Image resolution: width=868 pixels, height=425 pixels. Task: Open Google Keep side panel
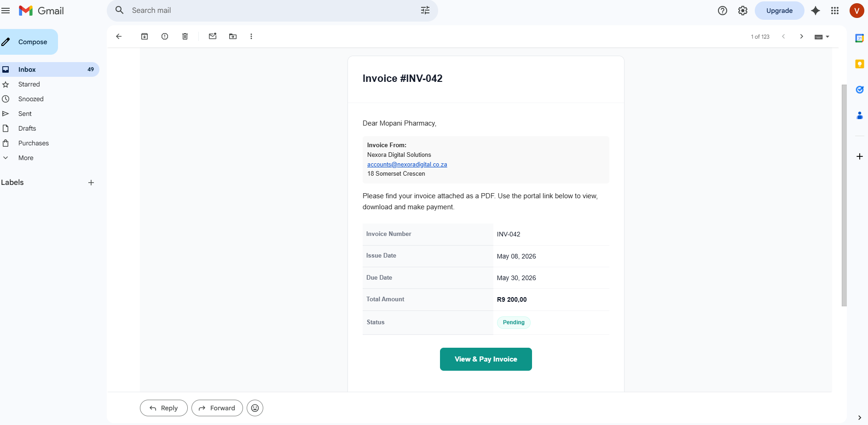(859, 64)
